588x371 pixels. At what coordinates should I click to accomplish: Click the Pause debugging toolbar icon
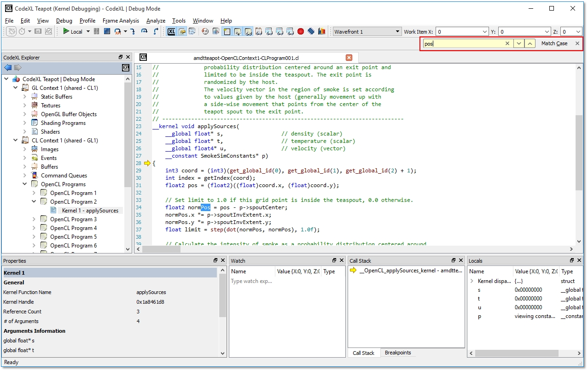click(x=96, y=32)
